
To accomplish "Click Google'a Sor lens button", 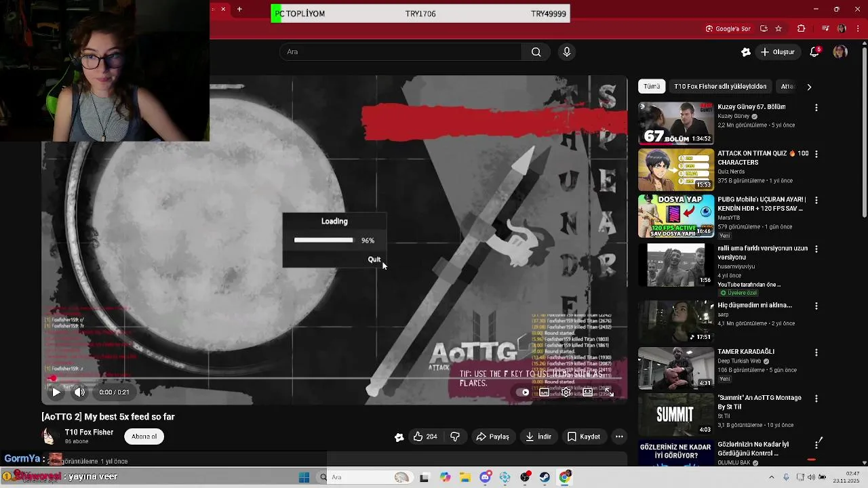I will (728, 28).
